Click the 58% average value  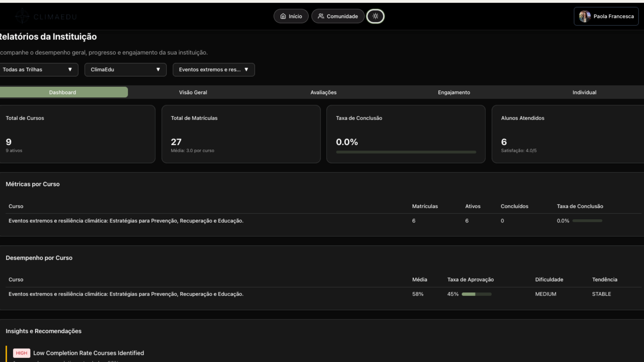pos(418,294)
